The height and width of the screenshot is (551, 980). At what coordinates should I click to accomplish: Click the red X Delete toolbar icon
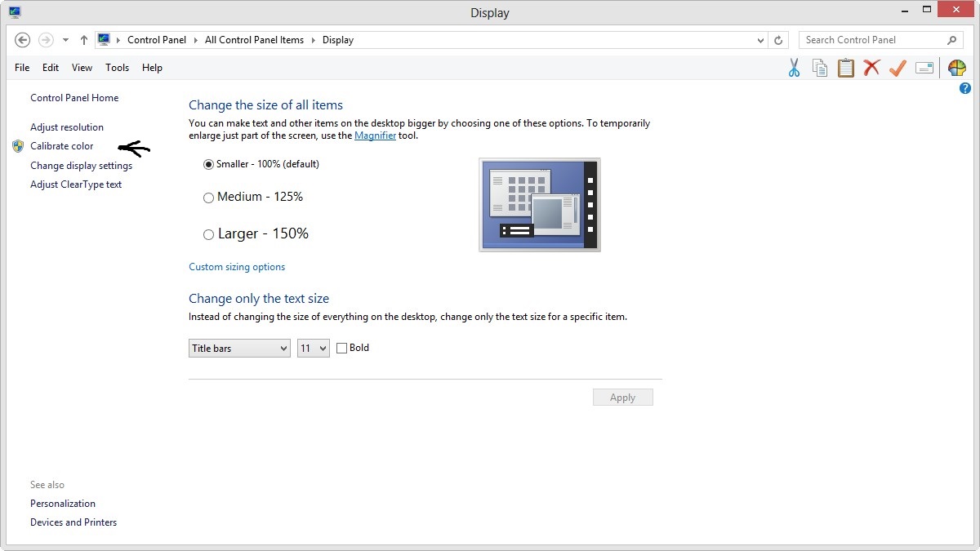click(x=872, y=68)
